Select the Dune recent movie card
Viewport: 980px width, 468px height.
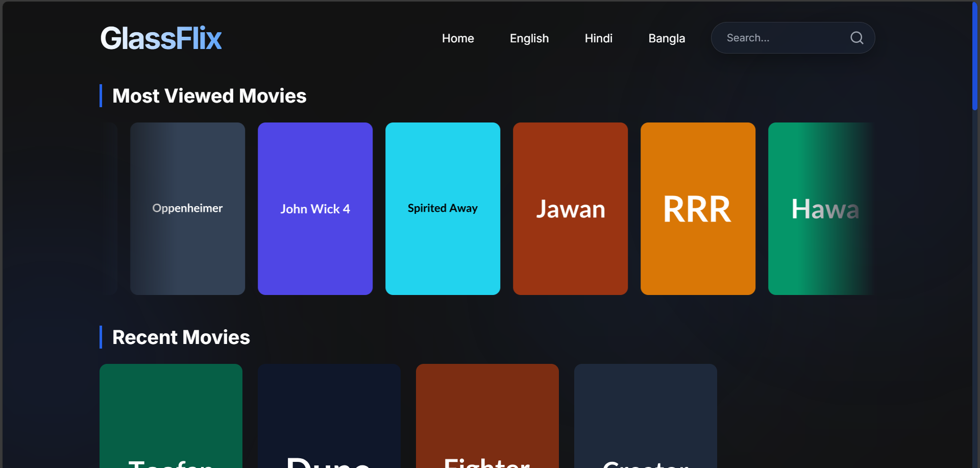(x=329, y=416)
